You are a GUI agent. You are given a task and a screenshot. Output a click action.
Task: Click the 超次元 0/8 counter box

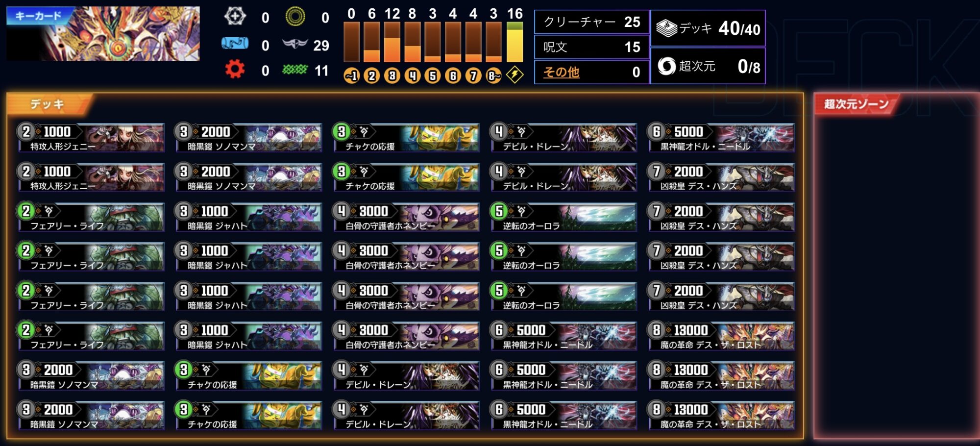[708, 66]
